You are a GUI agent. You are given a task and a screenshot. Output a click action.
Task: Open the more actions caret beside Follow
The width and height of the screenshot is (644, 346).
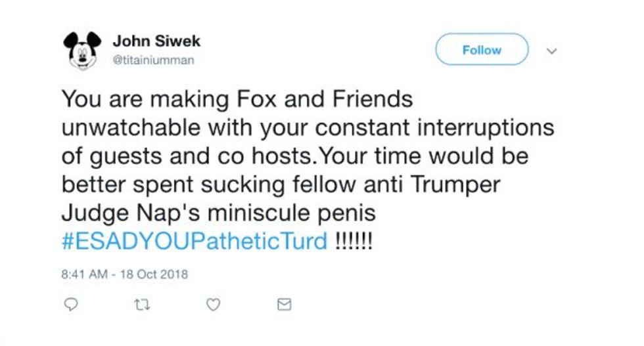[551, 51]
